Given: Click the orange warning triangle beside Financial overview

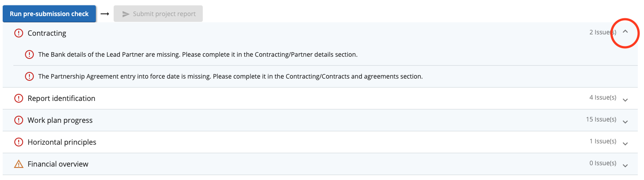Looking at the screenshot, I should 19,164.
